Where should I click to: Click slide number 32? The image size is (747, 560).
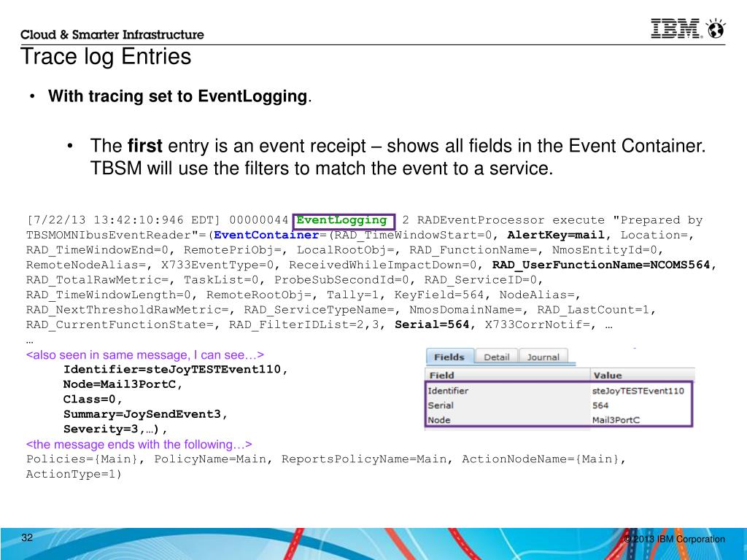click(x=27, y=537)
